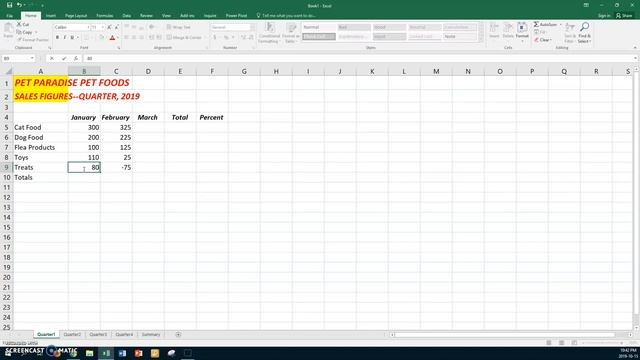Image resolution: width=640 pixels, height=360 pixels.
Task: Switch to the Data tab
Action: (x=127, y=16)
